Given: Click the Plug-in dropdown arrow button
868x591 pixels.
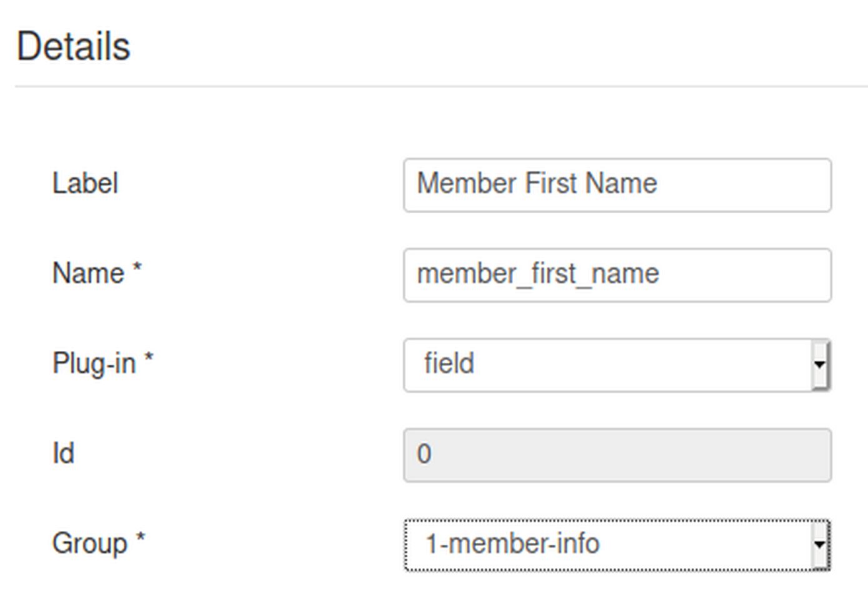Looking at the screenshot, I should pos(820,365).
